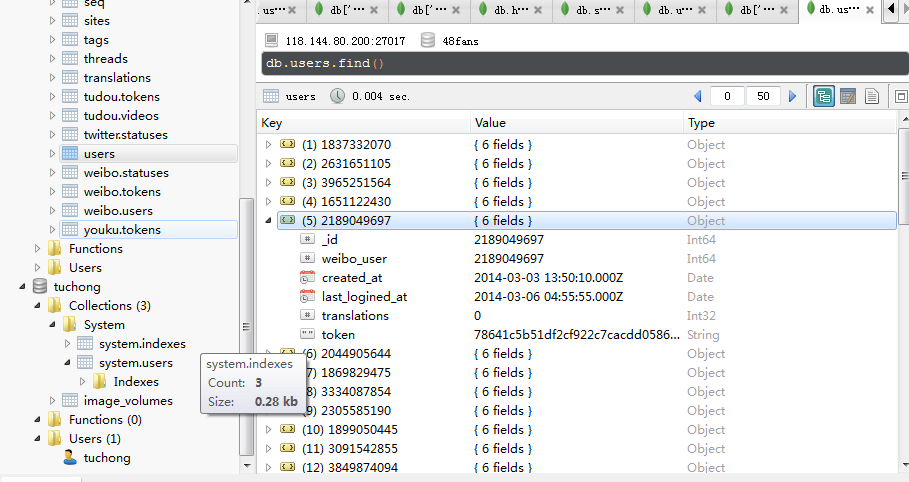Click the string icon beside token field
The image size is (909, 482).
[307, 334]
